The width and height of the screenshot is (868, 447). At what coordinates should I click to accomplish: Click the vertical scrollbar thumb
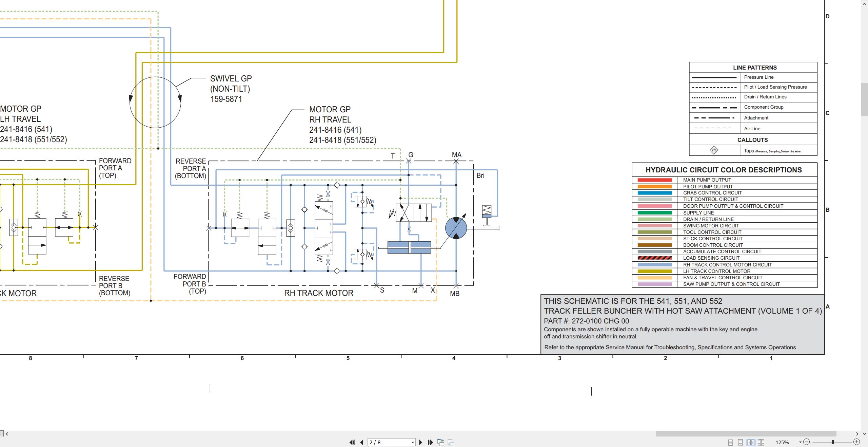point(864,99)
